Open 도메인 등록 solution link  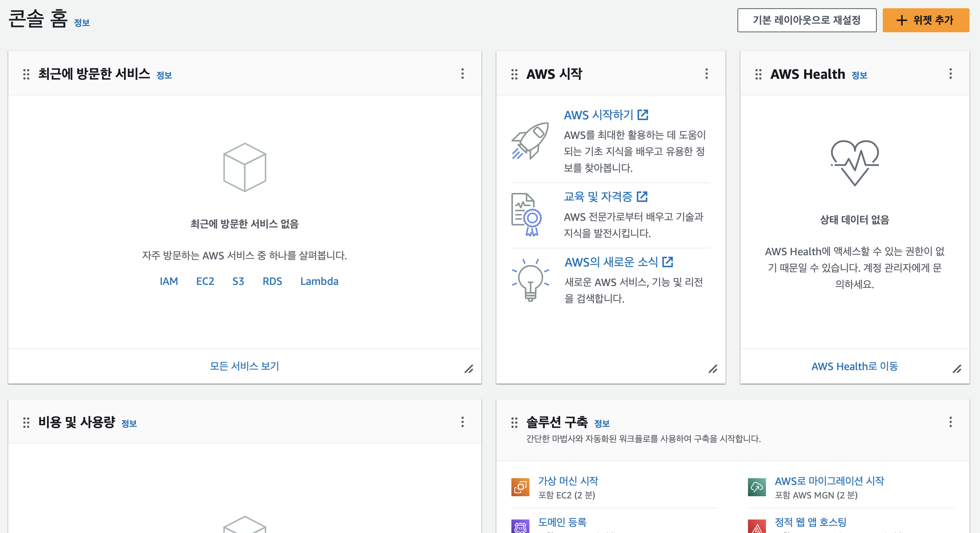(562, 522)
